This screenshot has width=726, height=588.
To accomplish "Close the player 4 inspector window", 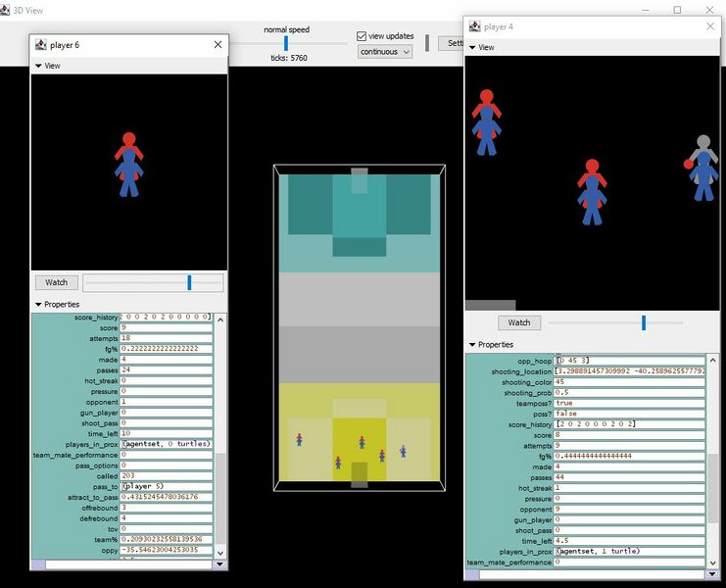I will coord(711,26).
